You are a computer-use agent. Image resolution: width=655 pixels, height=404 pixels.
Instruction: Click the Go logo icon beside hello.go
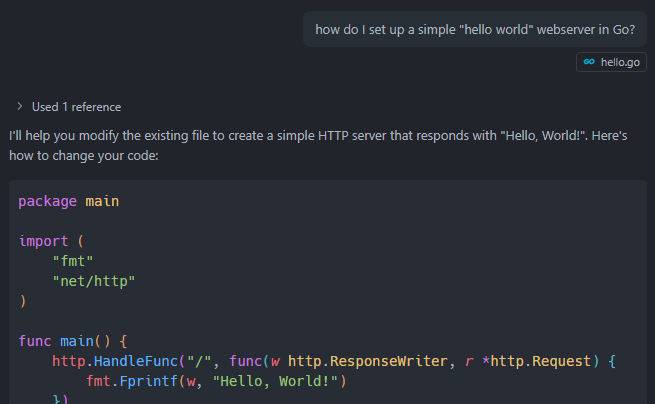click(589, 62)
